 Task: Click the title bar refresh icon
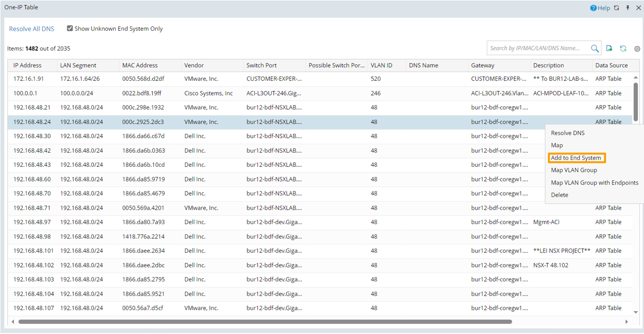(x=616, y=8)
